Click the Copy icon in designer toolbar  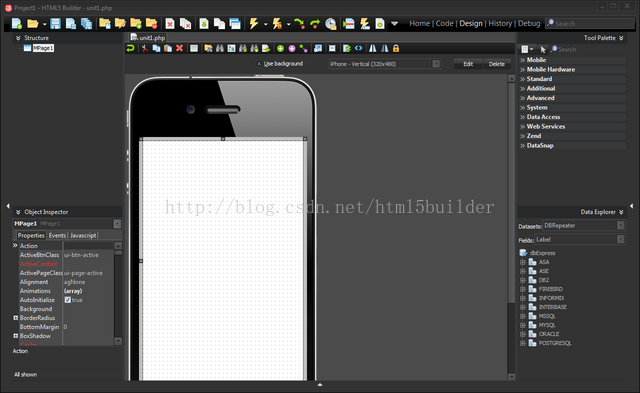pos(156,49)
